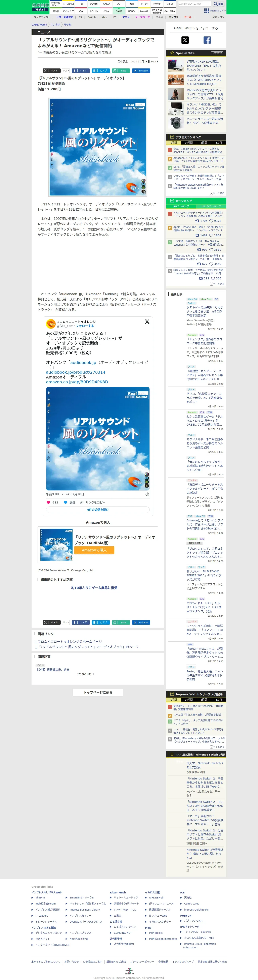
Task: Expand もっと見る under Impress Watchシリーズ 人気記事
Action: point(217,747)
